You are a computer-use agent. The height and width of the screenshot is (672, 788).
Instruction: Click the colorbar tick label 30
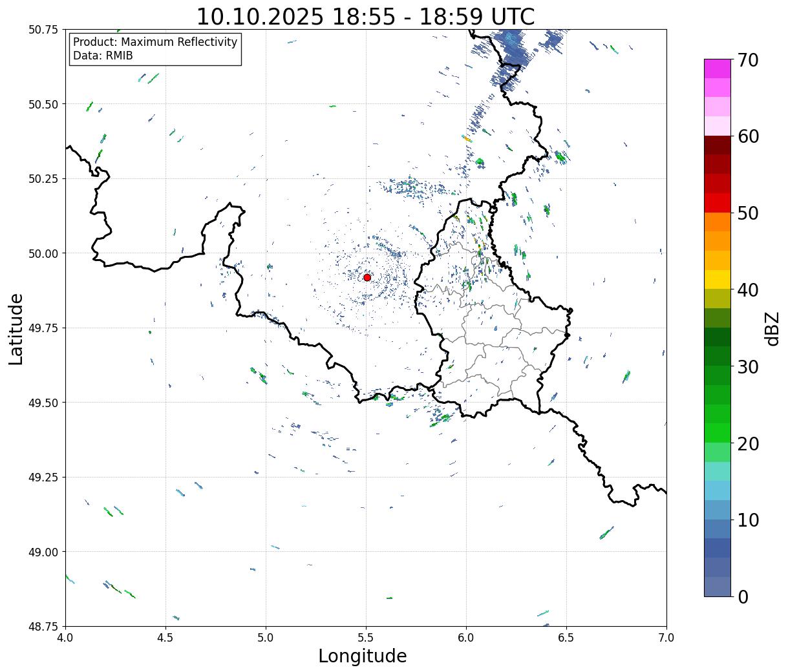point(747,366)
